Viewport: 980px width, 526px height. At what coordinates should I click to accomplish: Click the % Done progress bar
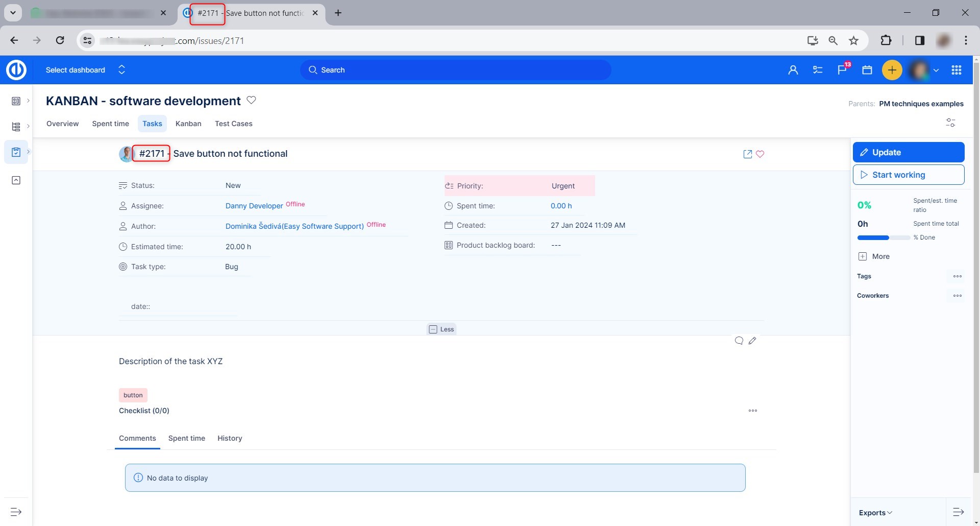[883, 237]
